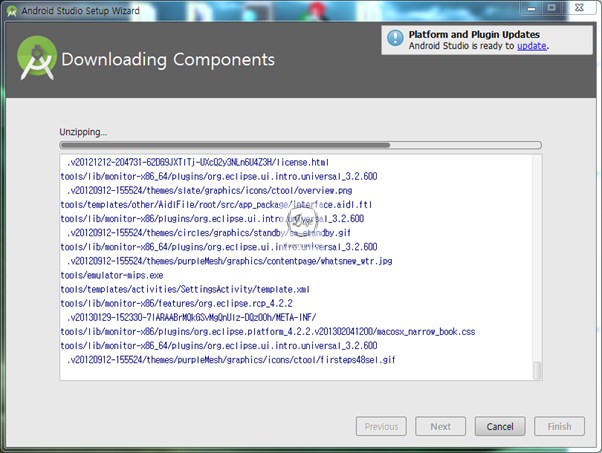Maximize the Setup Wizard window
This screenshot has height=453, width=602.
(x=552, y=8)
